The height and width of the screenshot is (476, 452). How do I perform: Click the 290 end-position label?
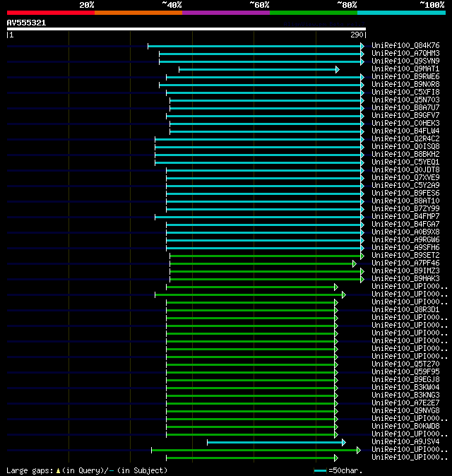357,35
